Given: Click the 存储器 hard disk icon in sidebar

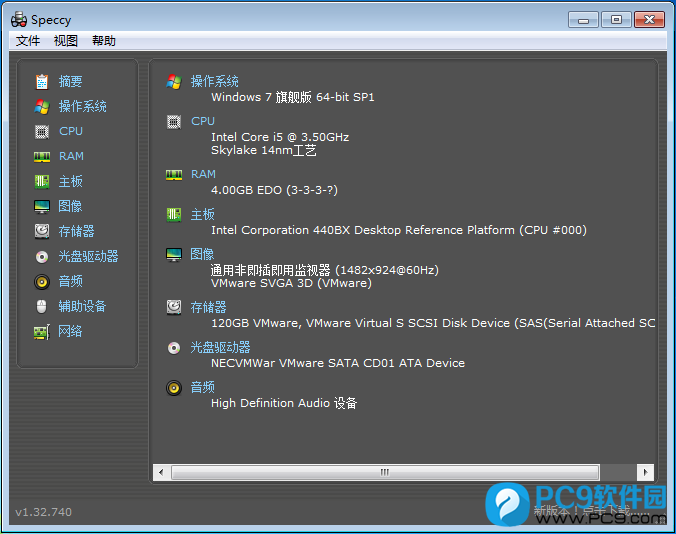Looking at the screenshot, I should coord(42,231).
